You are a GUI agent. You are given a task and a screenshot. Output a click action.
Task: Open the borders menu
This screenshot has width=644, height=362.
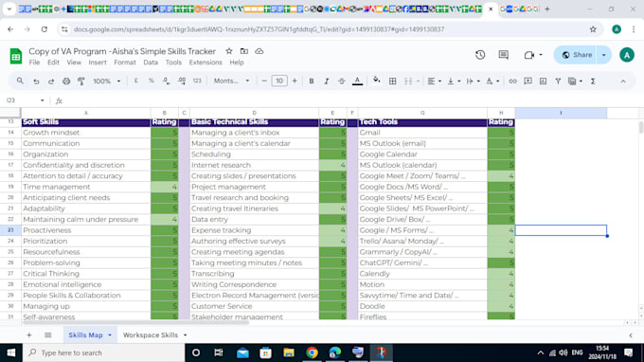coord(393,81)
